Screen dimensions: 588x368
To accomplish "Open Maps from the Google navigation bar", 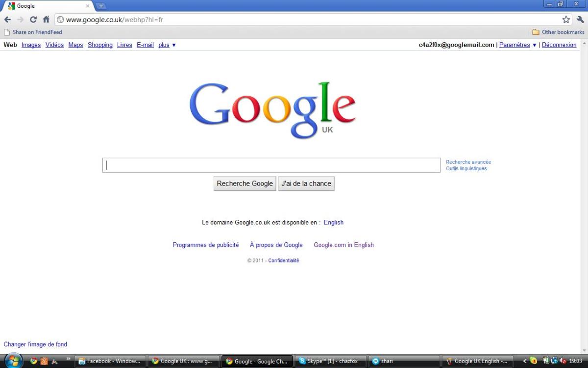I will click(x=75, y=45).
